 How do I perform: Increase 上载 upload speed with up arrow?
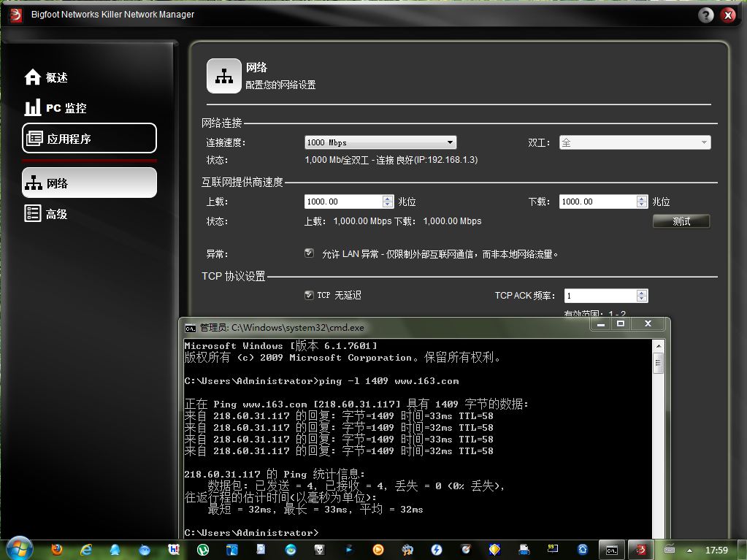[388, 199]
